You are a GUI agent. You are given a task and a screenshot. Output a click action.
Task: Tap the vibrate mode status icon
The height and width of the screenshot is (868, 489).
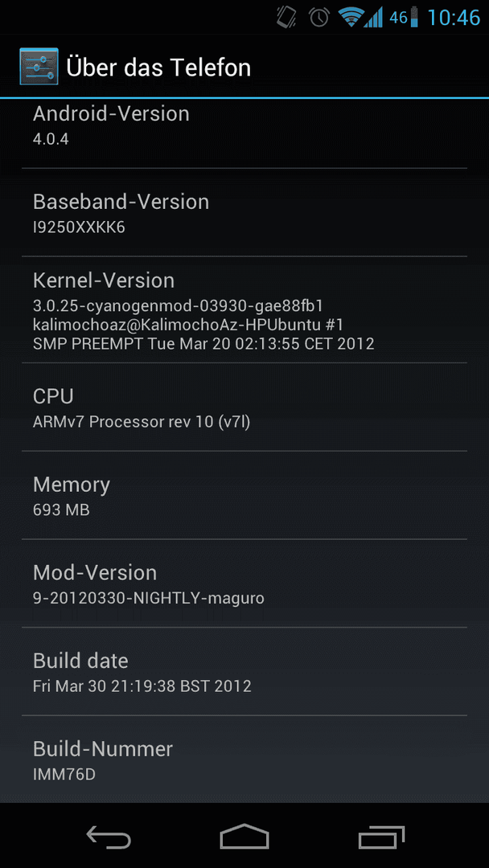tap(287, 17)
